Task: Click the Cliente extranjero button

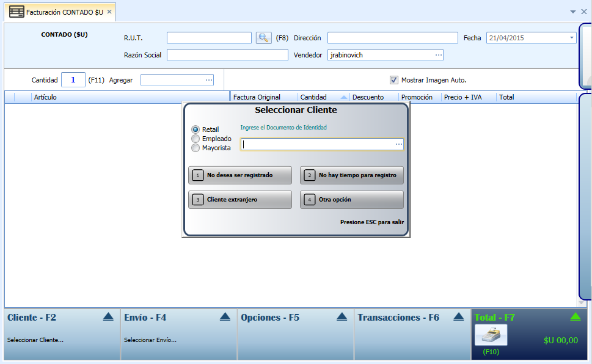Action: click(240, 199)
